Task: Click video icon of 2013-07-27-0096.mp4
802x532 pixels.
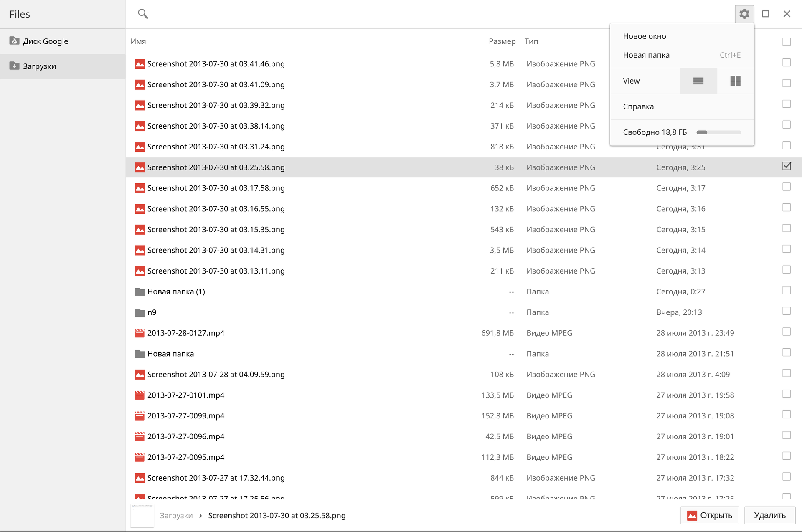Action: 140,437
